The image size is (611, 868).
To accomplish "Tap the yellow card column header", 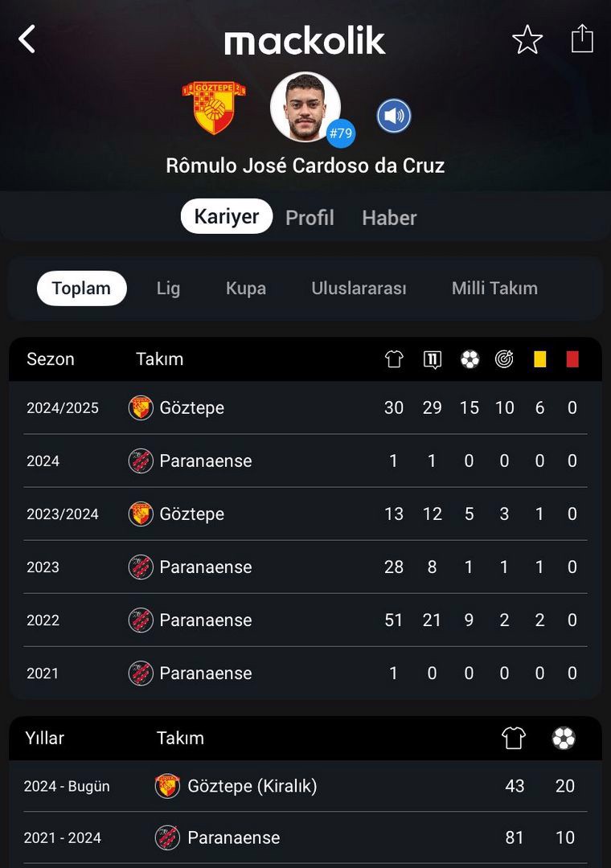I will point(539,359).
